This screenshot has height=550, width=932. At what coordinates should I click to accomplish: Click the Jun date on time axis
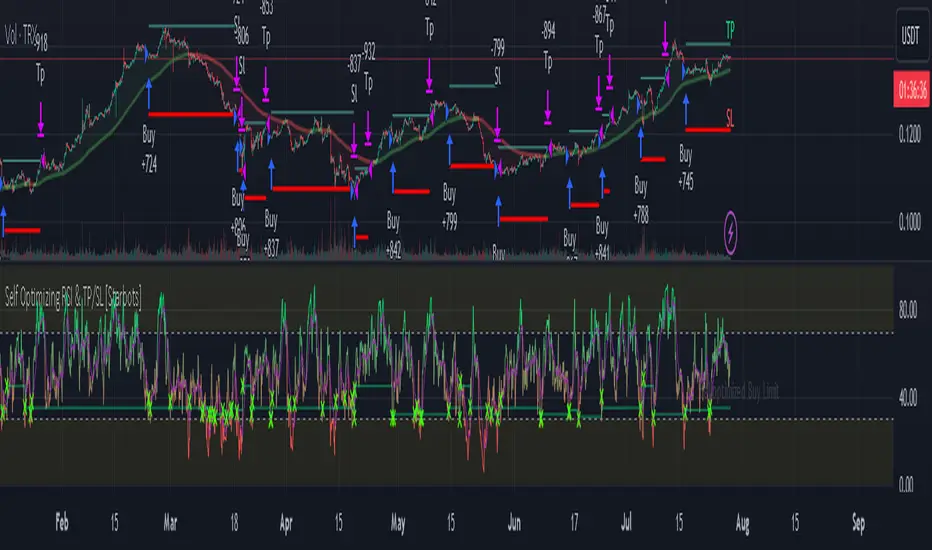click(514, 523)
